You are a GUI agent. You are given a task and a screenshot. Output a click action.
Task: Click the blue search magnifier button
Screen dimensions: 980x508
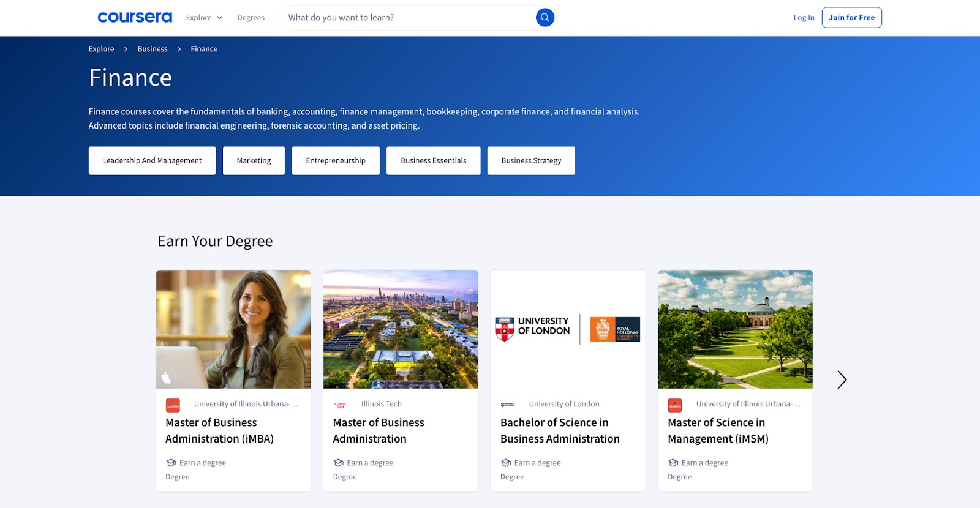[x=545, y=18]
